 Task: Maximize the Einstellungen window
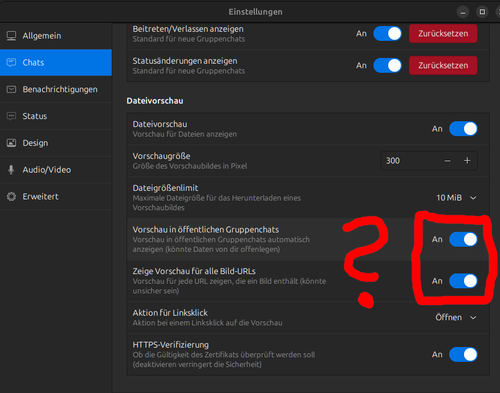point(482,12)
